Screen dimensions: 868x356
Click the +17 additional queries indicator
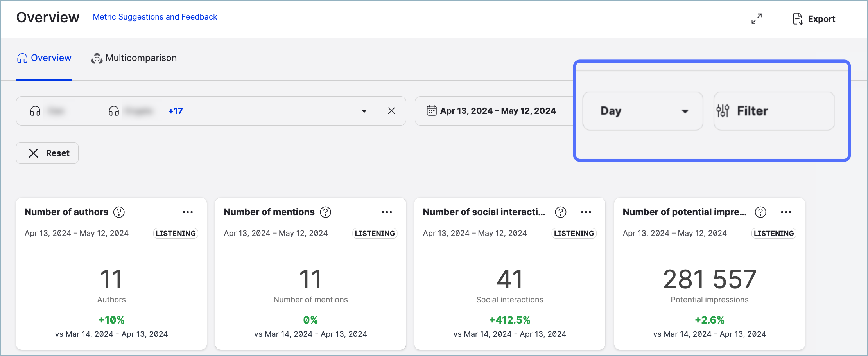coord(176,111)
